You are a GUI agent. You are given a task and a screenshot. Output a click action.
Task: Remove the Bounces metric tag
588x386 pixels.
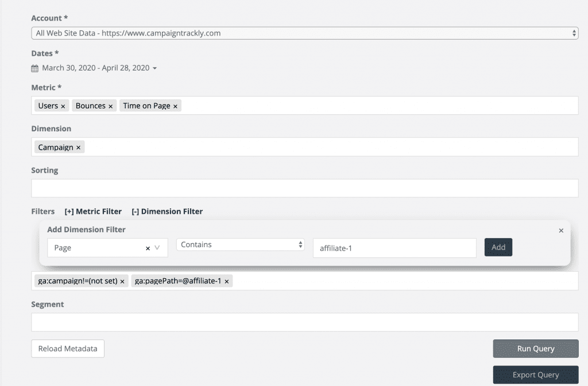point(111,106)
